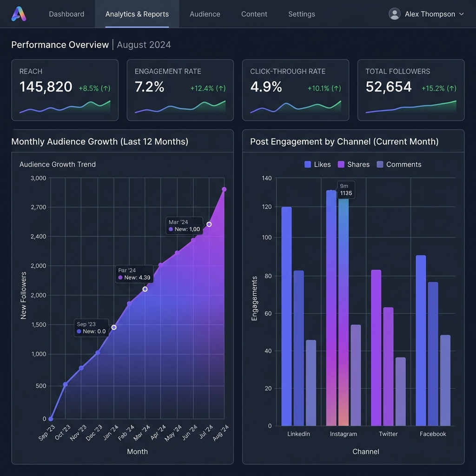Viewport: 476px width, 476px height.
Task: Click the tallest Instagram Likes bar
Action: (331, 308)
